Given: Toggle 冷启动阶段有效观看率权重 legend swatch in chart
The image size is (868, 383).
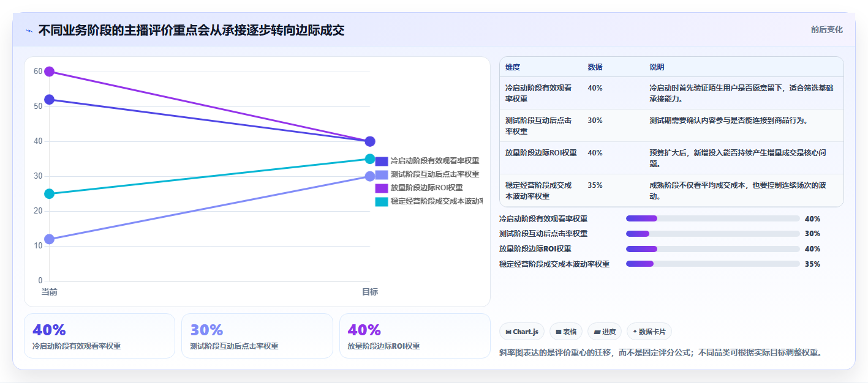Looking at the screenshot, I should [x=382, y=161].
